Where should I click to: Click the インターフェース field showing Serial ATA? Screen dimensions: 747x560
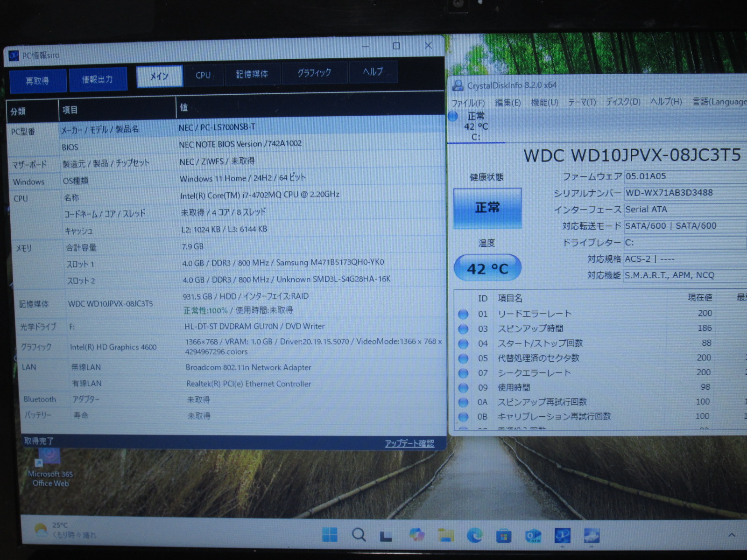point(685,210)
